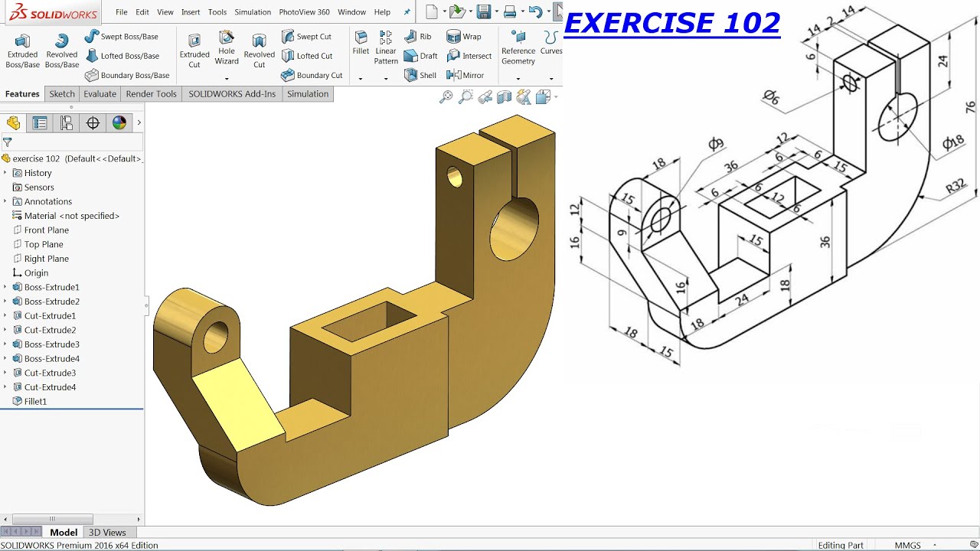
Task: Create a new document with New icon
Action: tap(432, 11)
